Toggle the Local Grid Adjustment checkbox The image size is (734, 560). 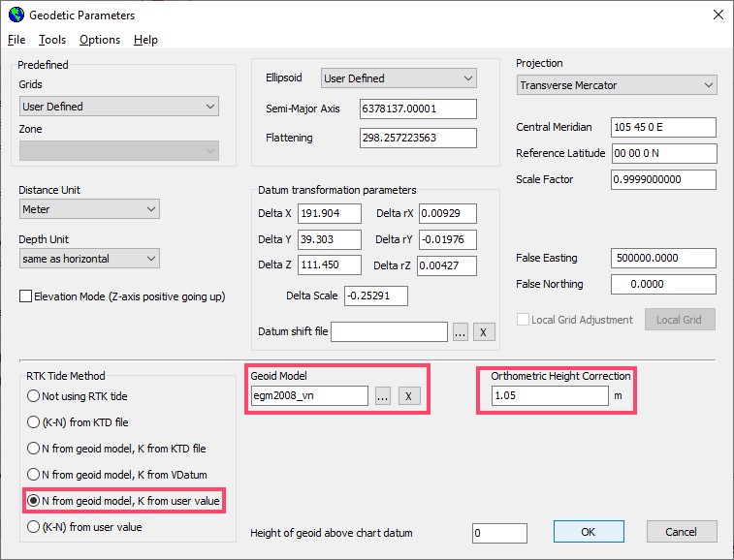click(x=523, y=320)
